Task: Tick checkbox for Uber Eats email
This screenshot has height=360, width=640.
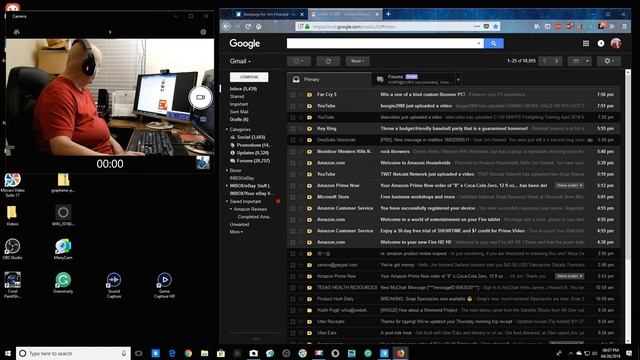Action: (x=293, y=333)
